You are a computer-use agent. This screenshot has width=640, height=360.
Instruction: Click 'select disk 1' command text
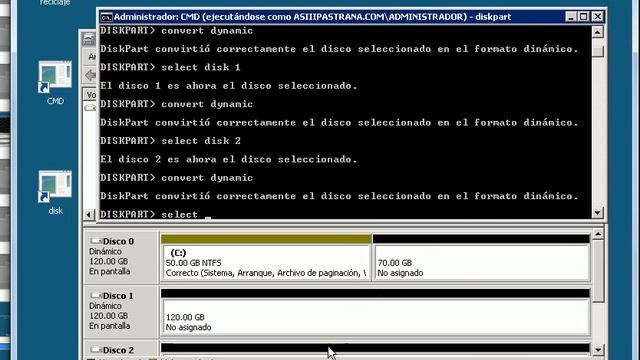click(x=201, y=67)
